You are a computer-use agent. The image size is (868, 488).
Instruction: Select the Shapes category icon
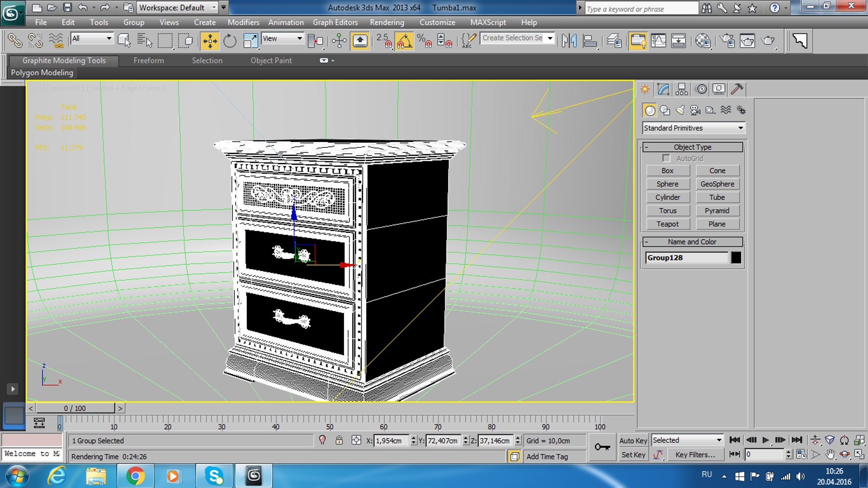click(x=665, y=110)
